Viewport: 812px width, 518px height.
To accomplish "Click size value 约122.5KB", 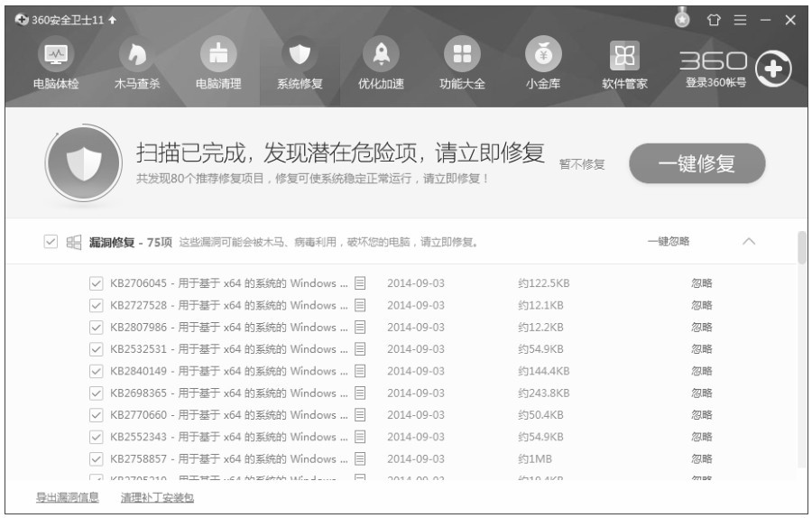I will tap(544, 283).
